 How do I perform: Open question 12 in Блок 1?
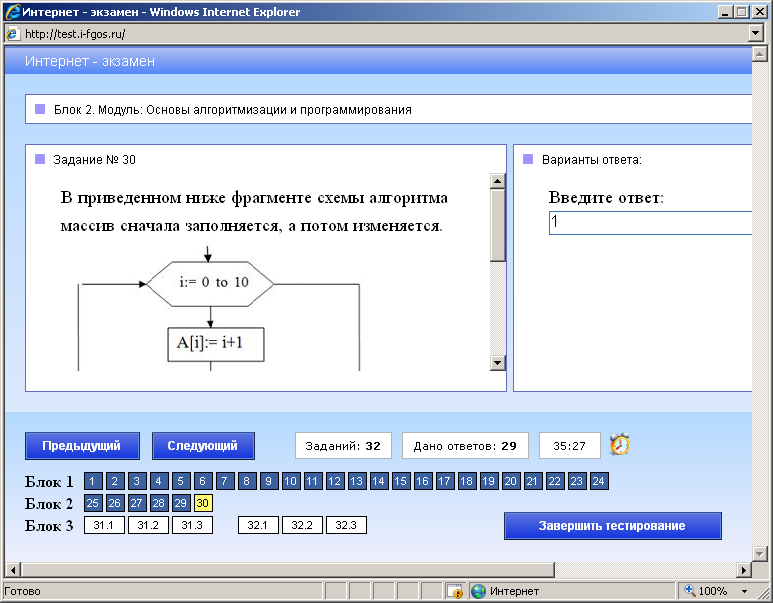click(335, 481)
